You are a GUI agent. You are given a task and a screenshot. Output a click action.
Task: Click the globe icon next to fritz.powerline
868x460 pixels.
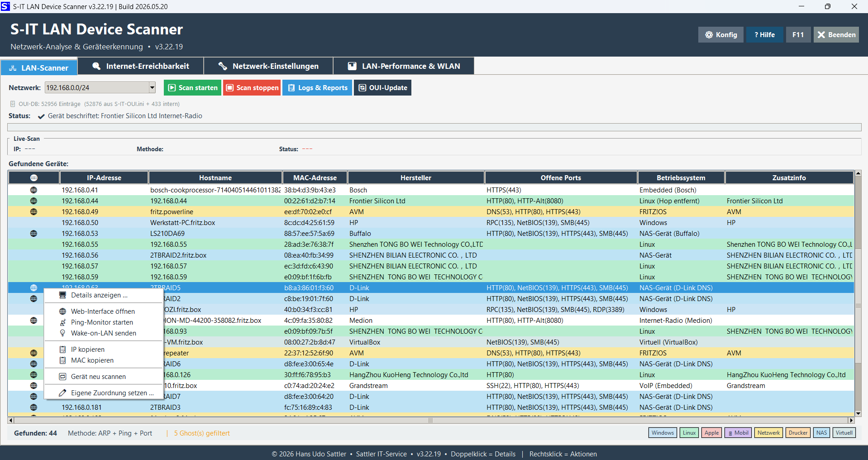[33, 212]
